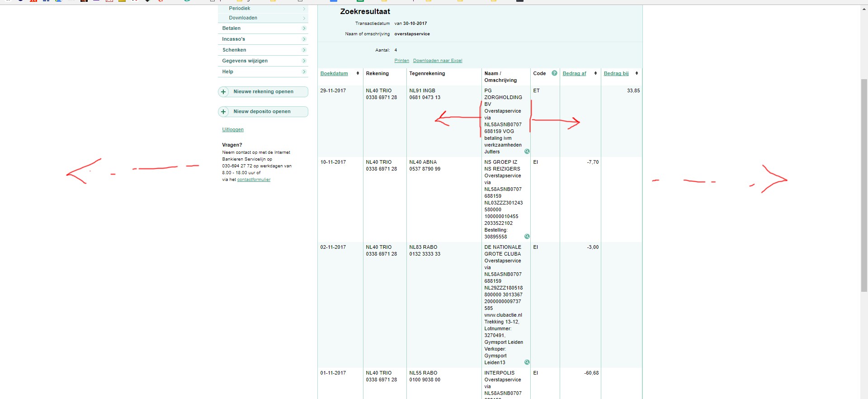The image size is (868, 399).
Task: Click the Nieuwe rekening openen button
Action: [263, 92]
